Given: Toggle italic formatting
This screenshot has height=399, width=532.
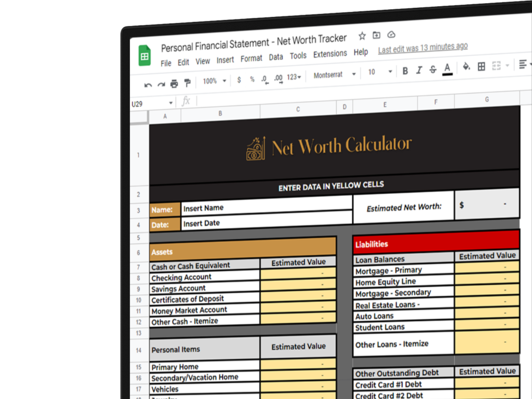Looking at the screenshot, I should [x=419, y=70].
